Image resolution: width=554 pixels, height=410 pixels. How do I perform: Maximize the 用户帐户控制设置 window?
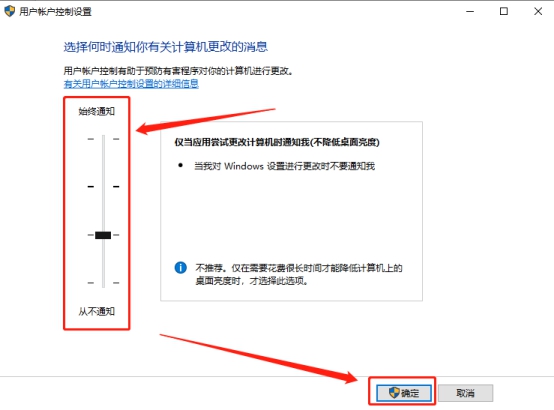click(x=504, y=11)
